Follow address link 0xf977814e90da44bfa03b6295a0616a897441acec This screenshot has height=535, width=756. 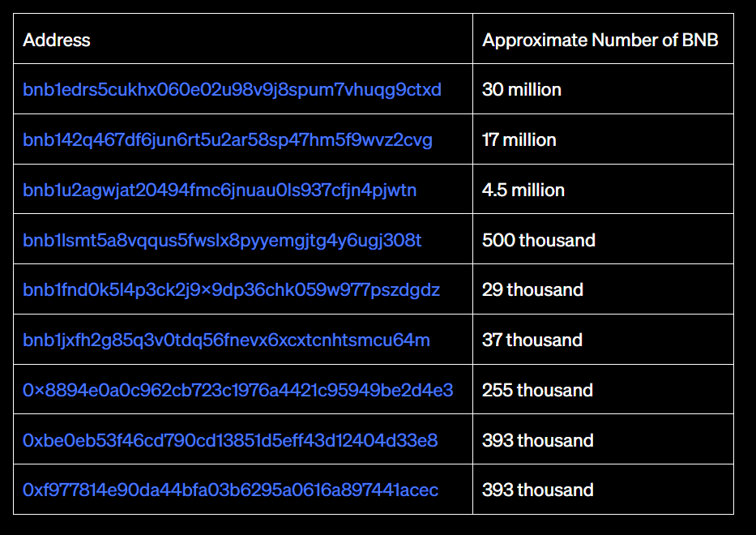click(x=230, y=490)
